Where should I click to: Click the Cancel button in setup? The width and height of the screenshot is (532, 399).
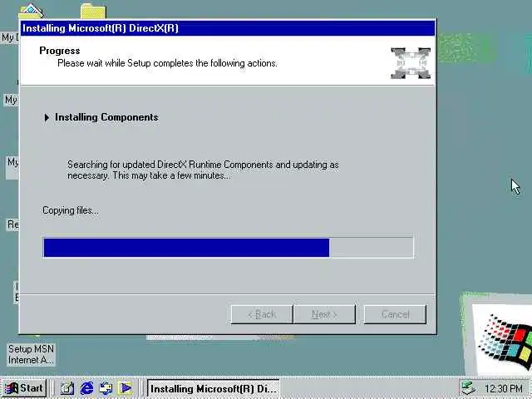pyautogui.click(x=395, y=314)
